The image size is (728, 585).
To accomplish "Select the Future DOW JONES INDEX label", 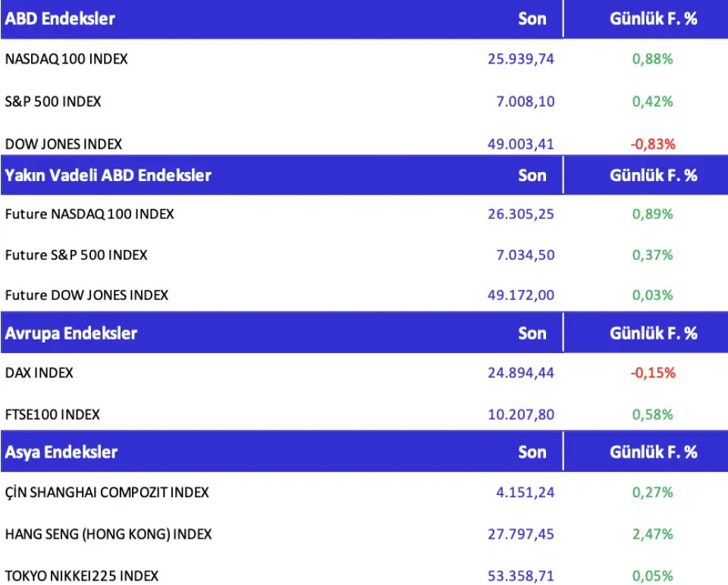I will click(x=86, y=295).
